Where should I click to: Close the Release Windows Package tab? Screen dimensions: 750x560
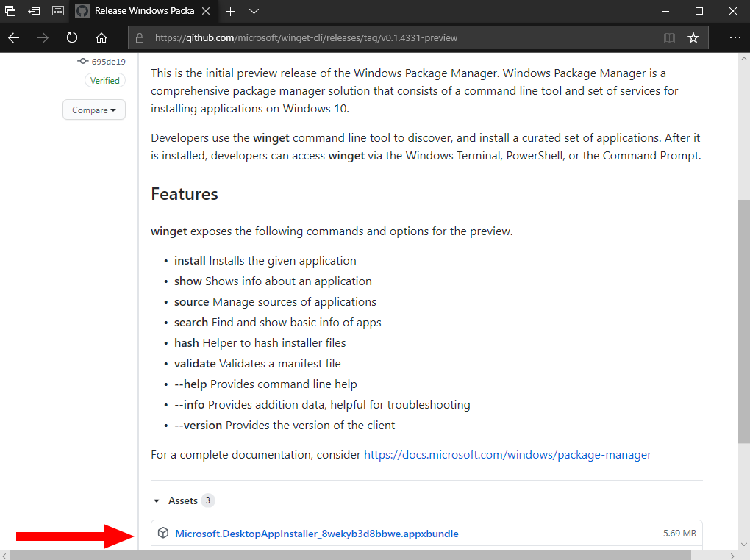(x=206, y=11)
